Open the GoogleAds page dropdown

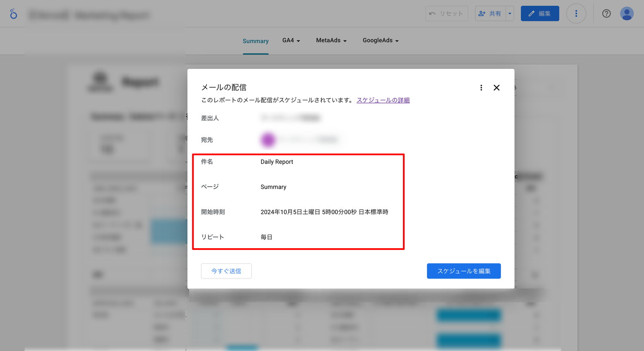[380, 40]
